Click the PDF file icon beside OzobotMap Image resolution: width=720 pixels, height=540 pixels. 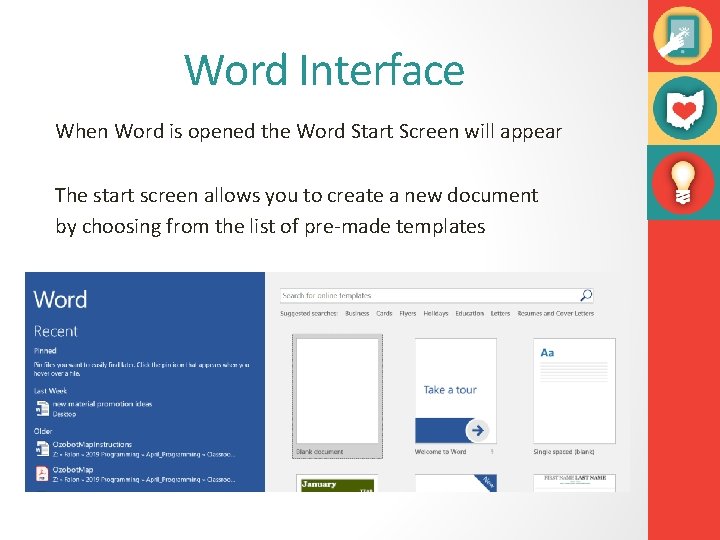(x=42, y=473)
